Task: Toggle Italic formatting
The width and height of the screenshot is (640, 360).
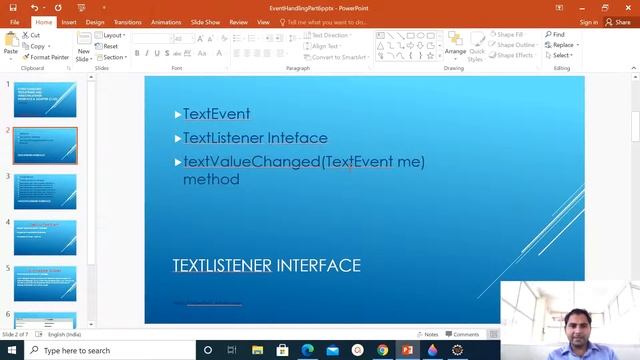Action: point(147,53)
